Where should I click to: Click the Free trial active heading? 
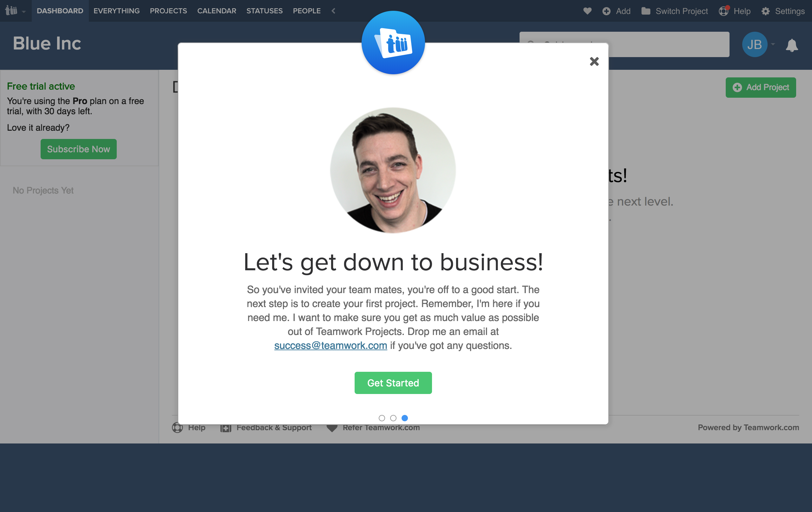(x=41, y=86)
